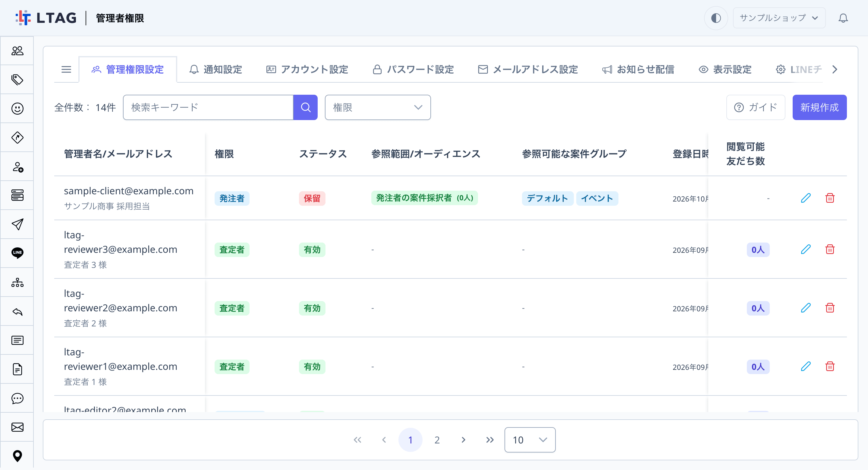Screen dimensions: 868x470
Task: Run search with magnifier button
Action: (x=305, y=107)
